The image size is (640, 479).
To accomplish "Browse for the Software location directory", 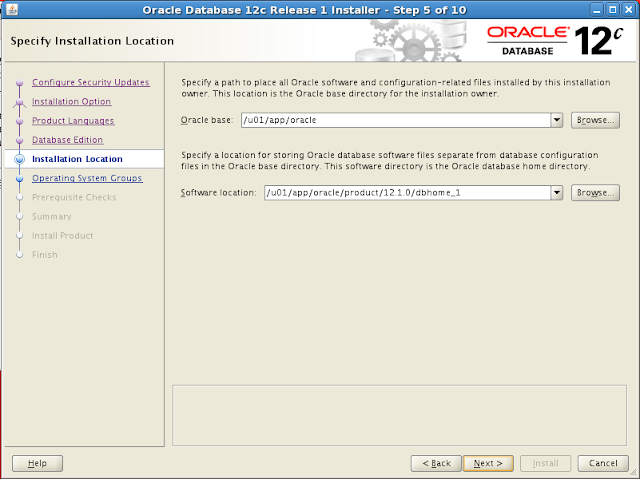I will 595,193.
